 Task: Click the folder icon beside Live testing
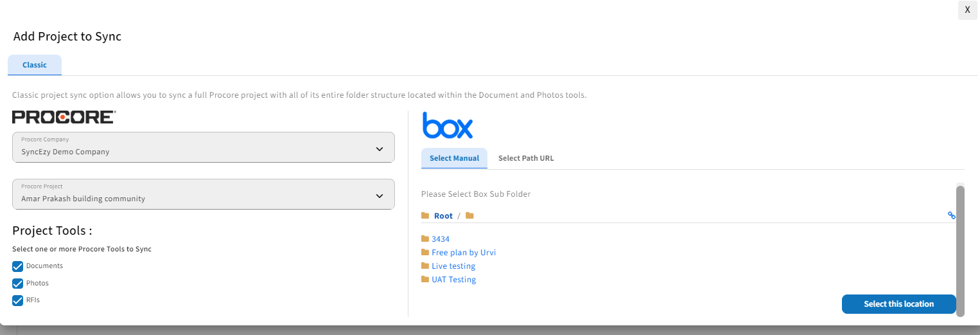coord(425,266)
